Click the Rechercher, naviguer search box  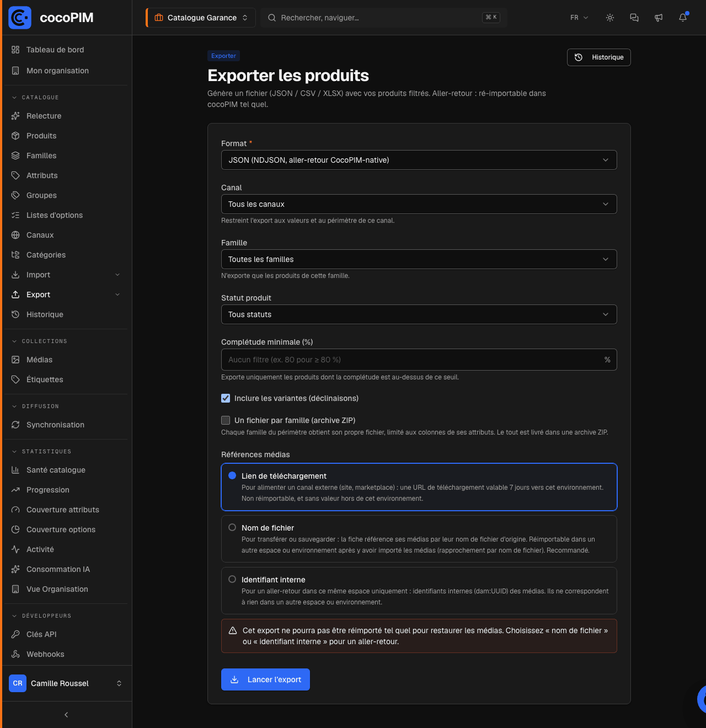pyautogui.click(x=384, y=18)
